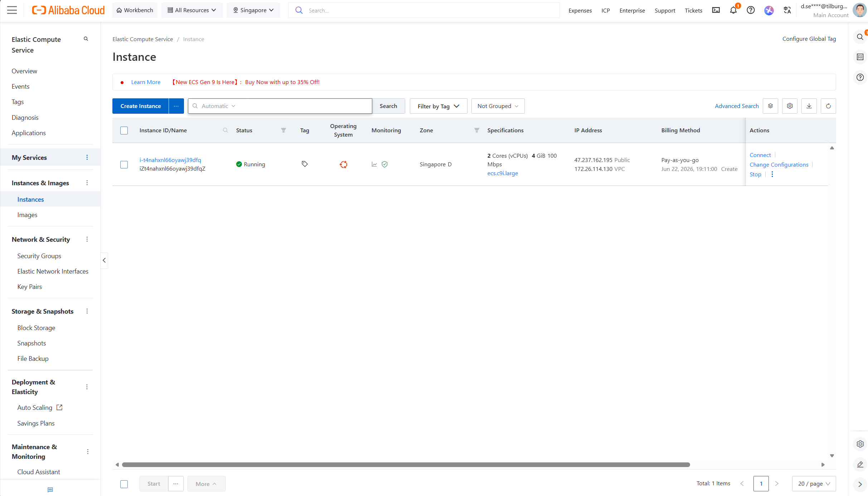Open Create Instance extra options dots
Image resolution: width=868 pixels, height=496 pixels.
[176, 106]
